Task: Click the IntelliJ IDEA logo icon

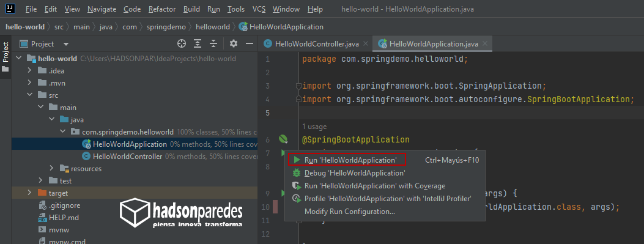Action: tap(11, 9)
